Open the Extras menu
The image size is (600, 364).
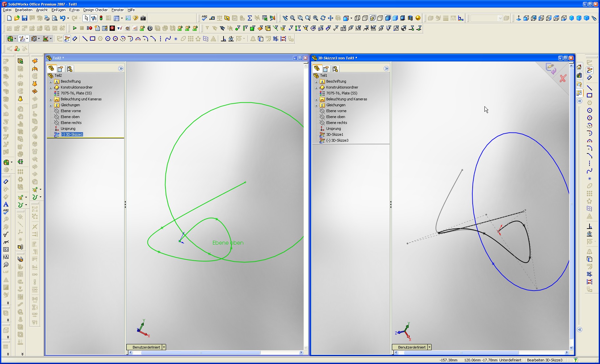click(x=75, y=10)
